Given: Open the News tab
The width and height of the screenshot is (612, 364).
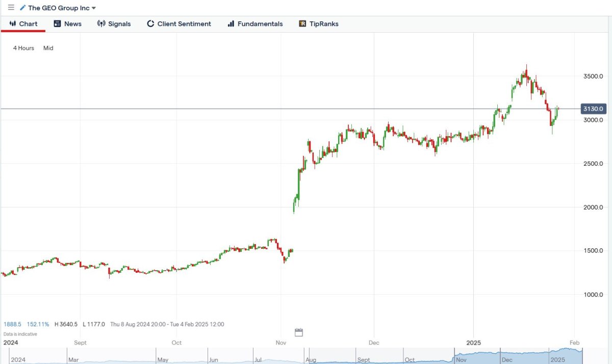Looking at the screenshot, I should coord(67,23).
